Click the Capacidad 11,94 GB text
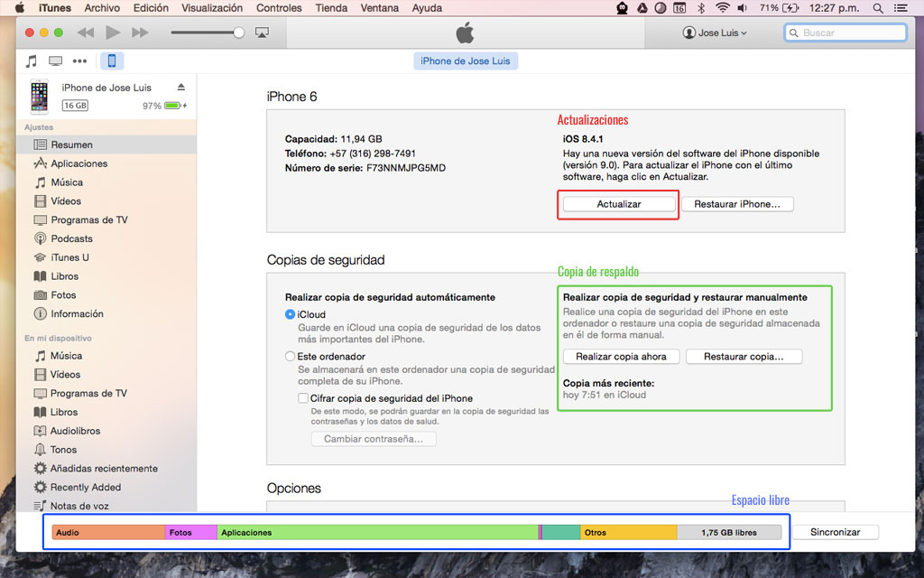The image size is (924, 578). 334,139
